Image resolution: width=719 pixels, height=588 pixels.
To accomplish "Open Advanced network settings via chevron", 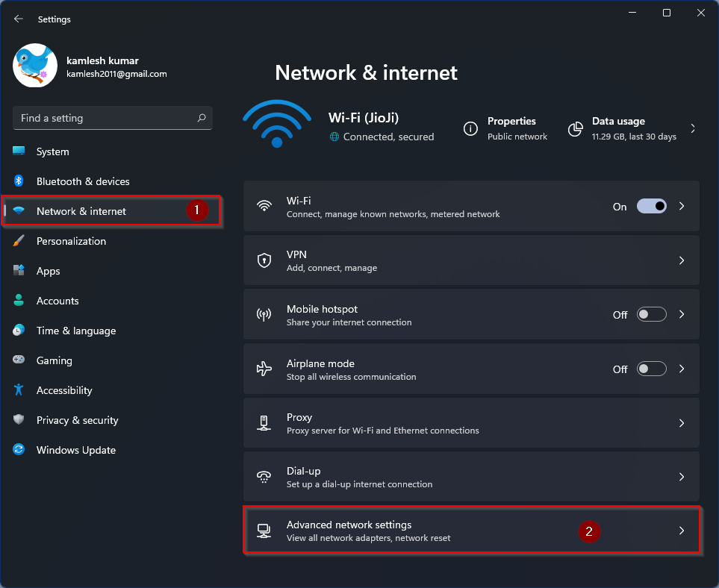I will click(x=681, y=531).
